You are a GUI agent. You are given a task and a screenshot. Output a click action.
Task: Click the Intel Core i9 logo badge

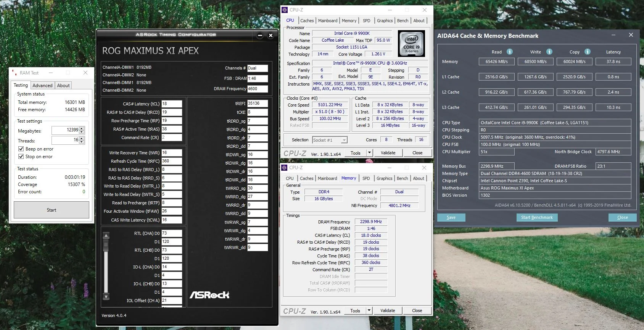[x=411, y=44]
